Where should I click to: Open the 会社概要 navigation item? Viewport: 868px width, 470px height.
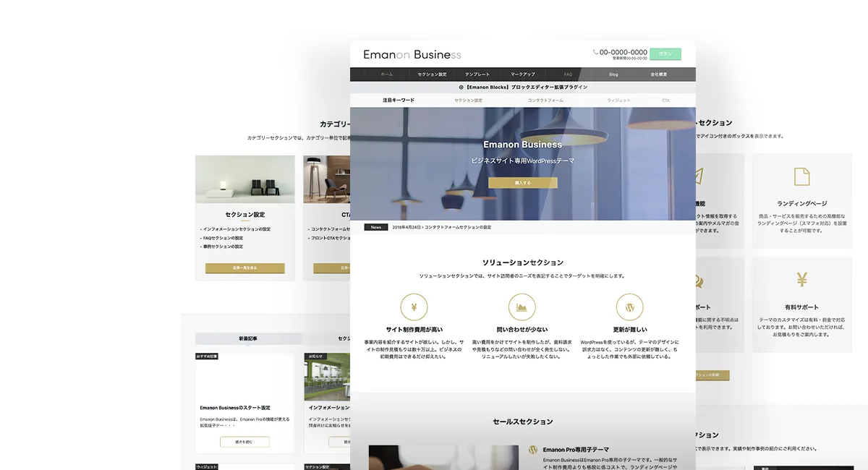[659, 74]
